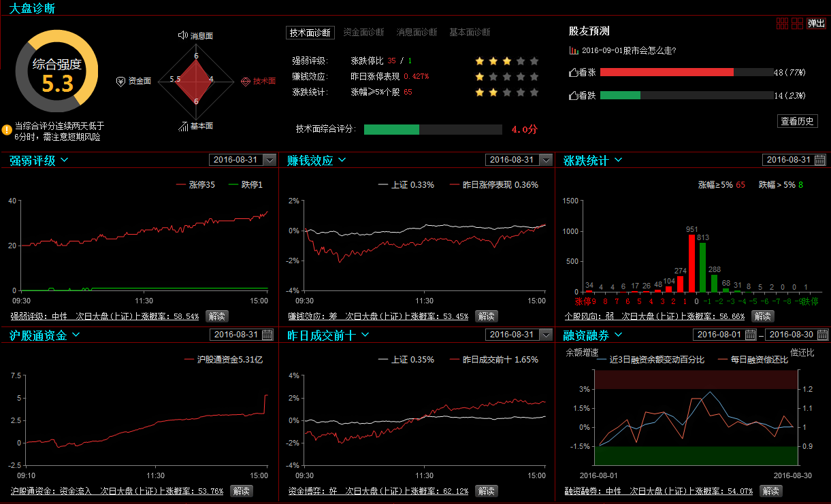
Task: Open the 资金博弈:好 probability link
Action: 378,491
